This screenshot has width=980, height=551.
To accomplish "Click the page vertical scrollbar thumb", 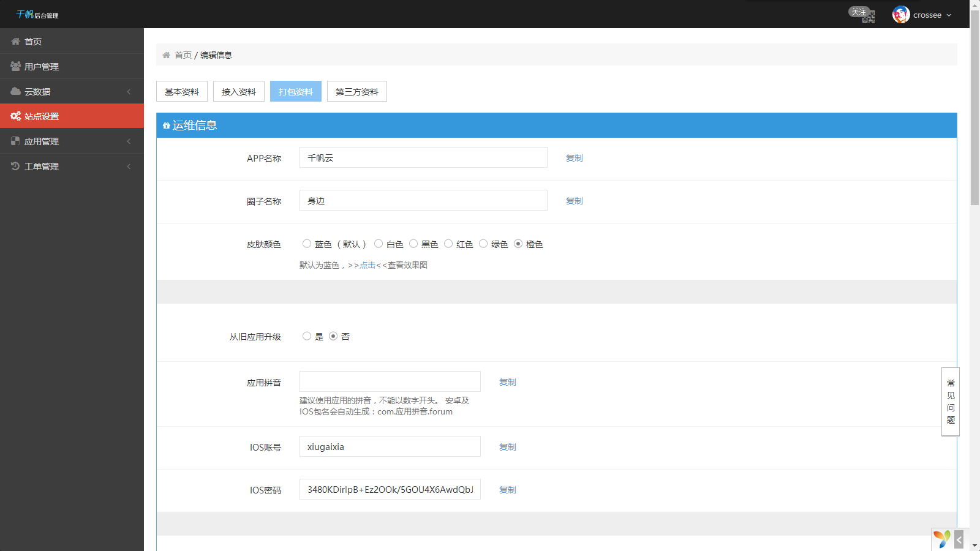I will pyautogui.click(x=975, y=107).
